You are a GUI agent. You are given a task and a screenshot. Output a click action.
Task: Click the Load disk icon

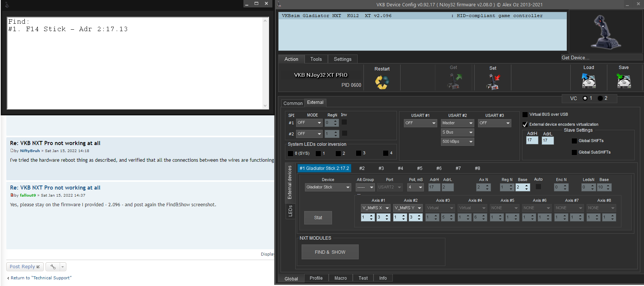coord(589,80)
